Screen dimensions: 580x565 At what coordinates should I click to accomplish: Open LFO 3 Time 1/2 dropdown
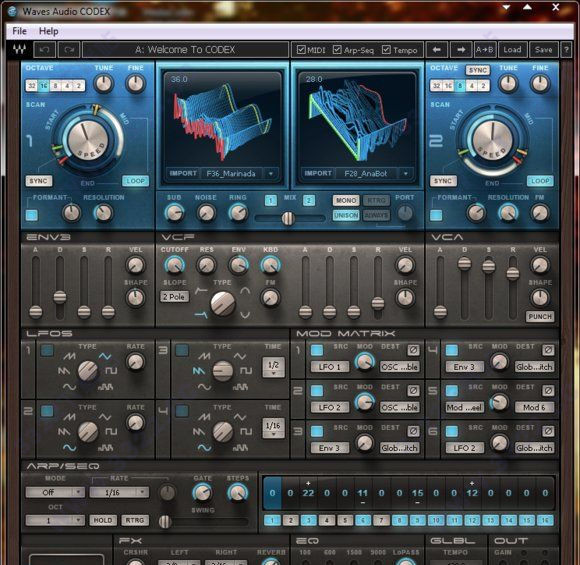pyautogui.click(x=273, y=367)
